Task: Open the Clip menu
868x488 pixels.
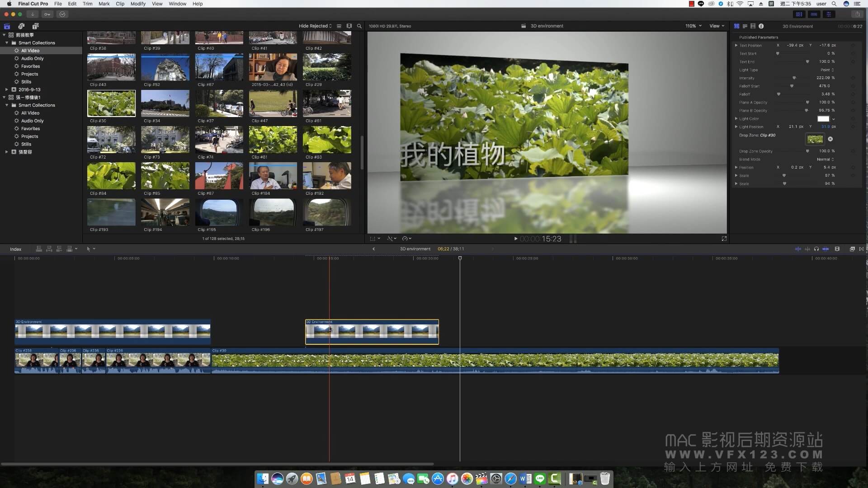Action: pos(120,4)
